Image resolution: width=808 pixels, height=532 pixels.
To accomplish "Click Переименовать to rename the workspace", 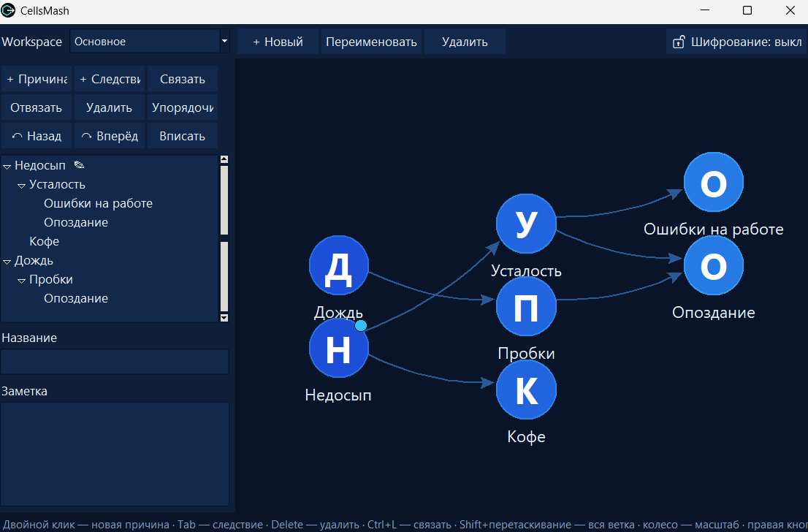I will (372, 42).
